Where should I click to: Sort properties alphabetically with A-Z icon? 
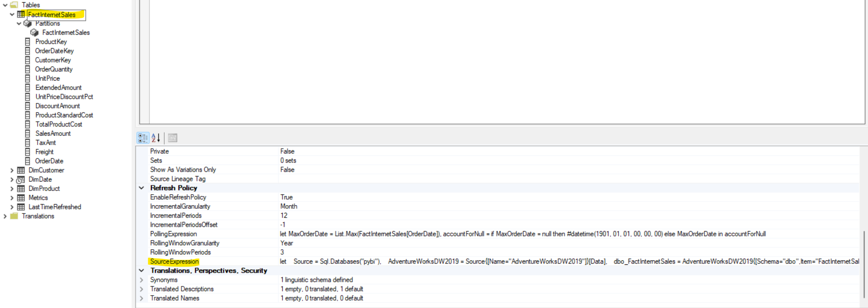click(156, 138)
